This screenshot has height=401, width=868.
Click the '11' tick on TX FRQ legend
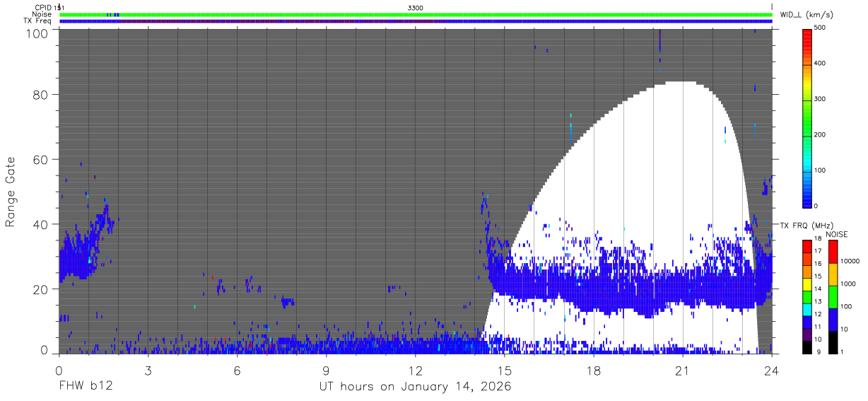coord(819,327)
